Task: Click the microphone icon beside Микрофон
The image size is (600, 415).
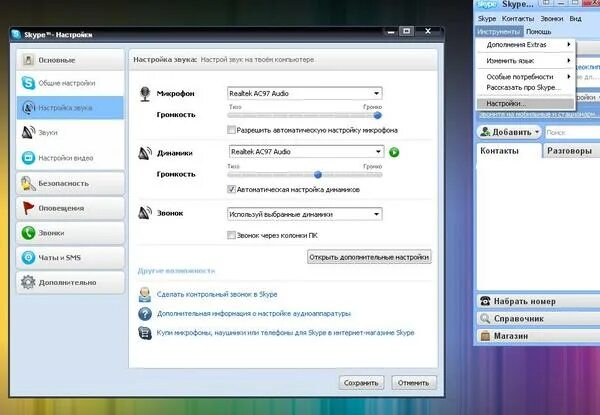Action: (x=145, y=94)
